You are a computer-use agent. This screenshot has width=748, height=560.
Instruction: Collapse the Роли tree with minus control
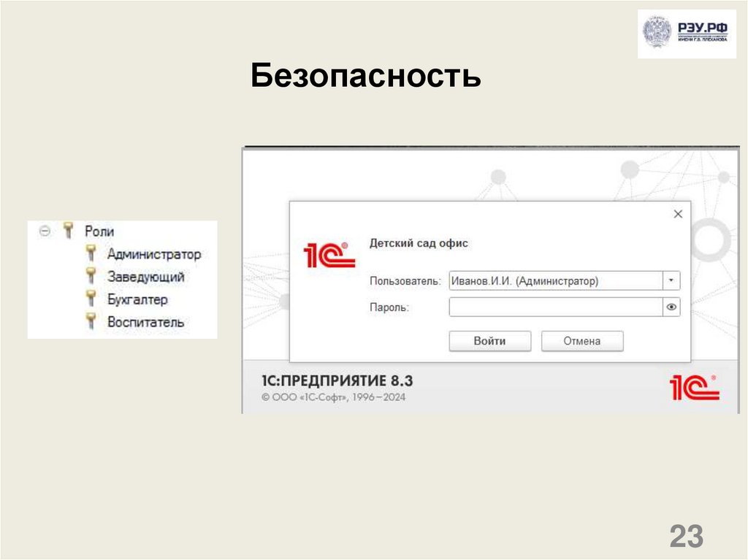coord(46,230)
